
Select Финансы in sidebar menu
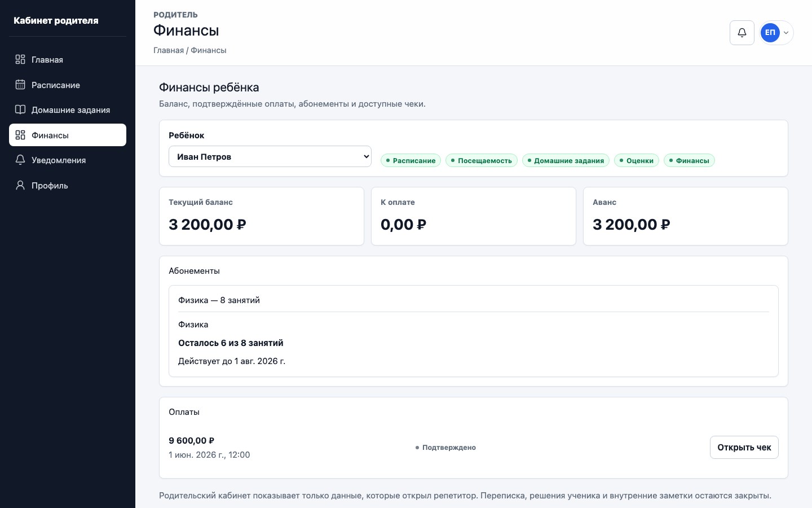click(68, 135)
